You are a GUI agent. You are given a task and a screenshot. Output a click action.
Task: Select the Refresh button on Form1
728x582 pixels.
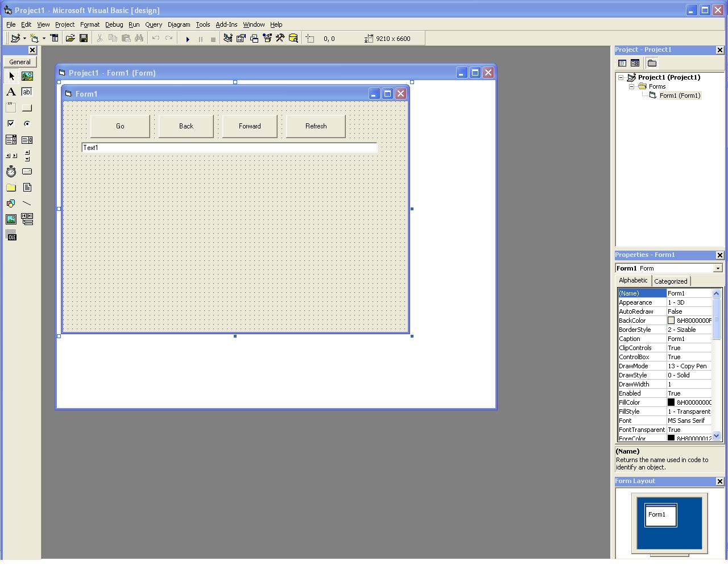316,126
